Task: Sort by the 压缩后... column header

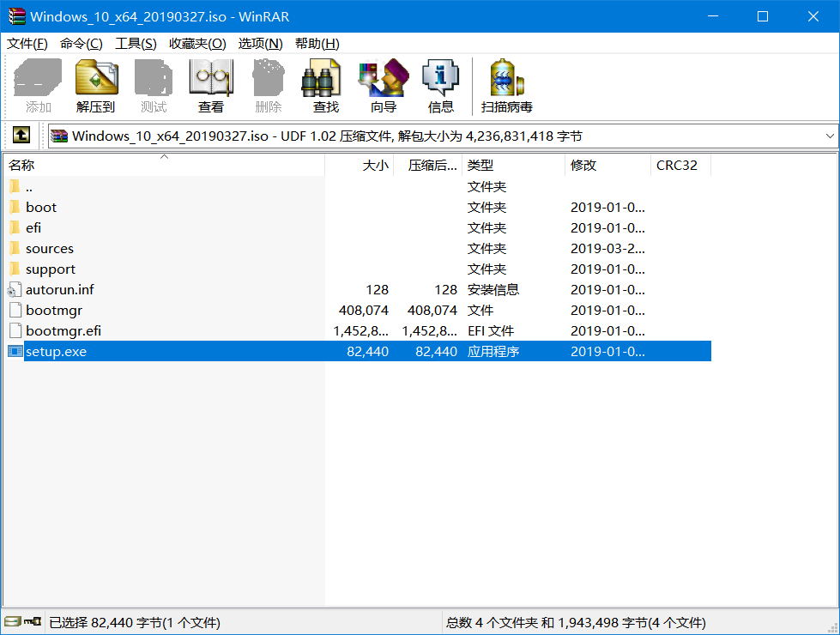Action: pyautogui.click(x=427, y=165)
